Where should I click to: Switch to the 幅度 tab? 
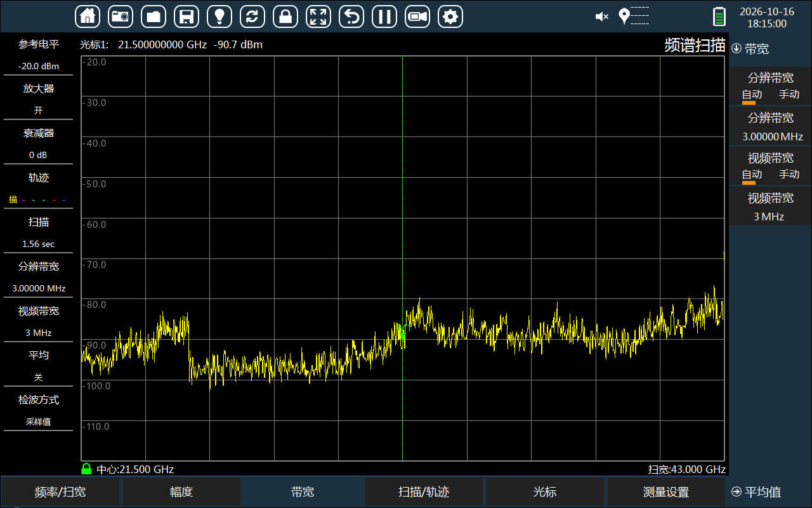coord(181,491)
